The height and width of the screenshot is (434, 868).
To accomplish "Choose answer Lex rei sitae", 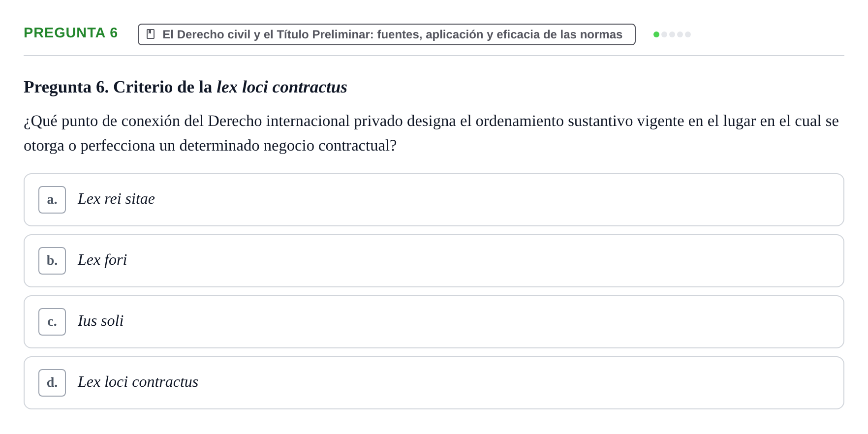I will pos(116,199).
